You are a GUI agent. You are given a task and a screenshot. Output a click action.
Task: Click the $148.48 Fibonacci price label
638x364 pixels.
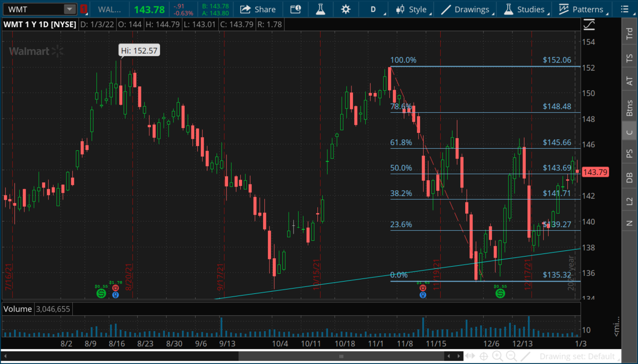[x=557, y=106]
